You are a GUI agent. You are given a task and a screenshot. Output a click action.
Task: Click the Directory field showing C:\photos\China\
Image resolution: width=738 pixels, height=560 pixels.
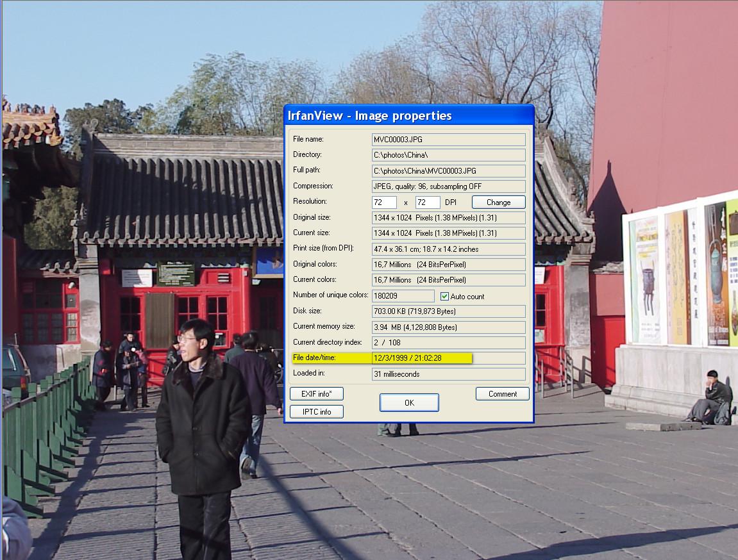448,155
